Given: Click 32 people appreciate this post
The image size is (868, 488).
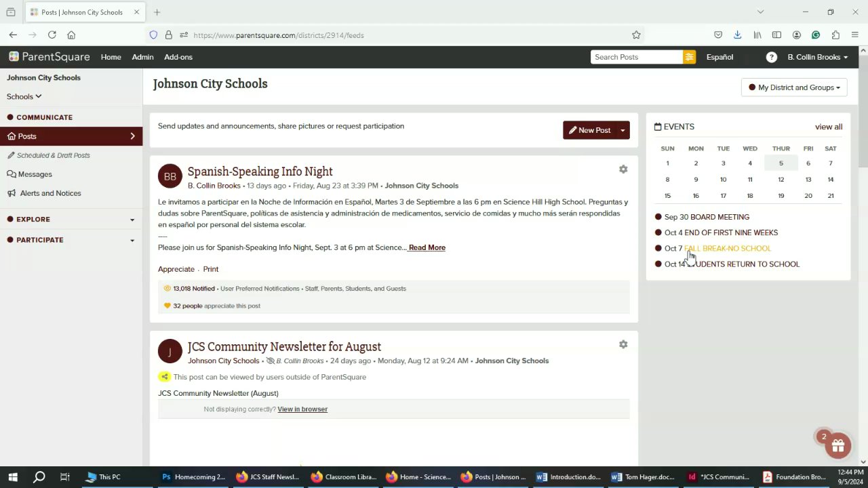Looking at the screenshot, I should [216, 306].
